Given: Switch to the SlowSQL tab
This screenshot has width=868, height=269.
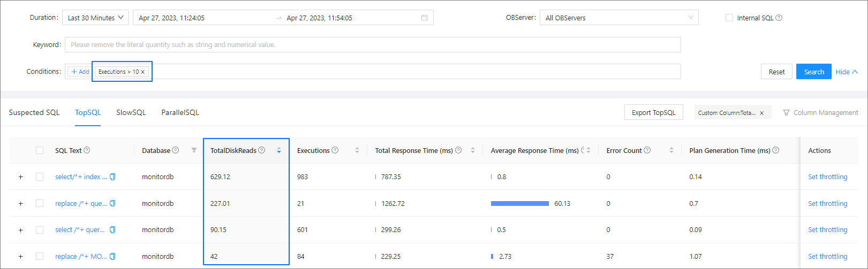Looking at the screenshot, I should [131, 112].
